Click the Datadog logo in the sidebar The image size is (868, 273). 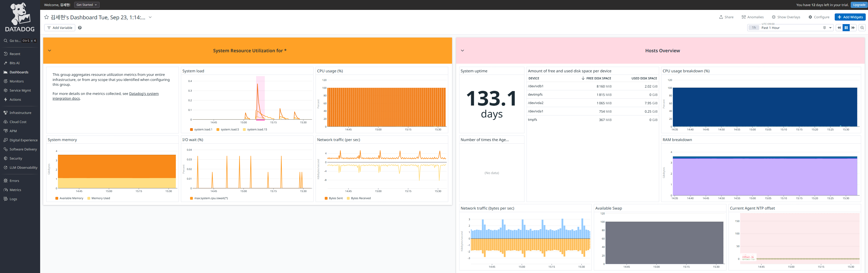[20, 17]
